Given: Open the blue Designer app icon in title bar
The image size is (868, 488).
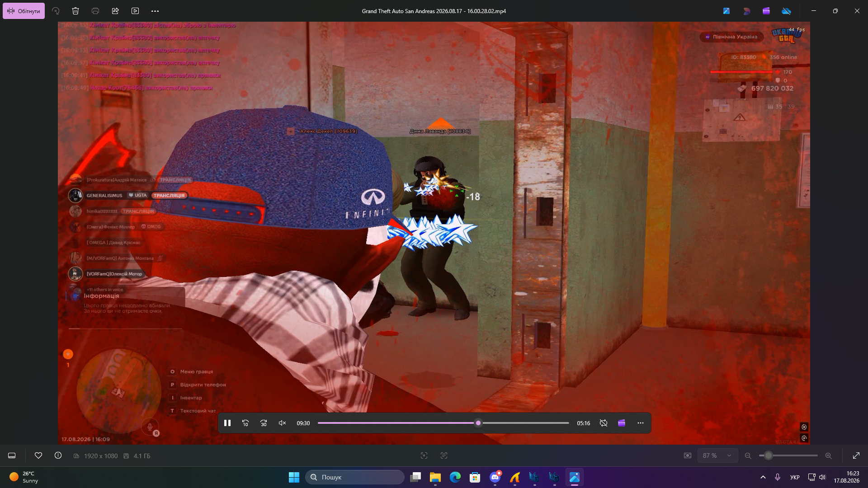Looking at the screenshot, I should pyautogui.click(x=726, y=11).
